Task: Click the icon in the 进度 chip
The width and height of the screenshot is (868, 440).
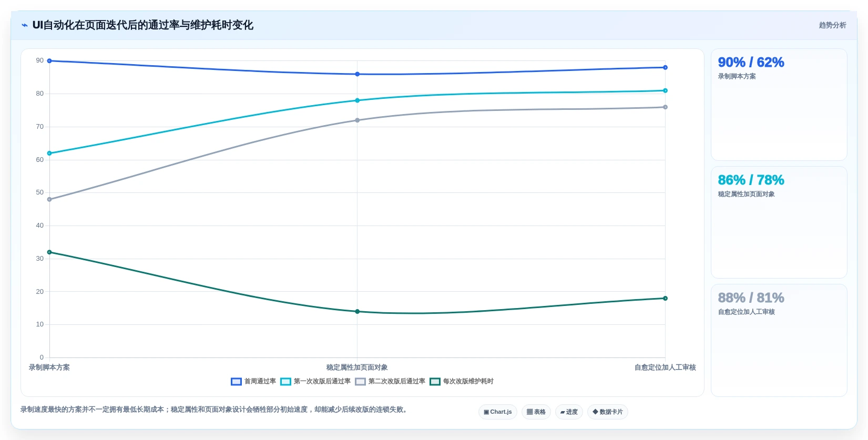Action: pos(563,412)
